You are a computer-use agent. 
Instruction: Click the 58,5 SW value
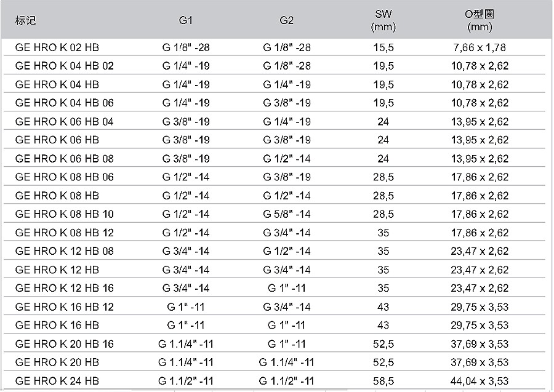(383, 381)
